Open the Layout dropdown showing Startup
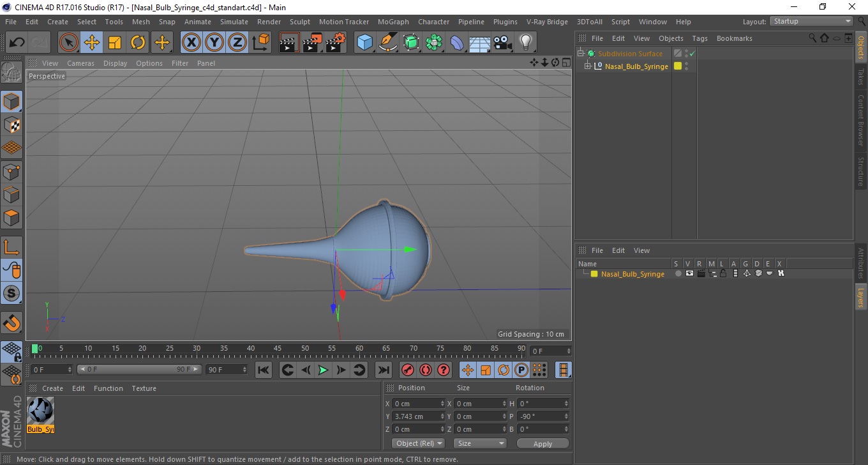The height and width of the screenshot is (465, 868). [812, 21]
